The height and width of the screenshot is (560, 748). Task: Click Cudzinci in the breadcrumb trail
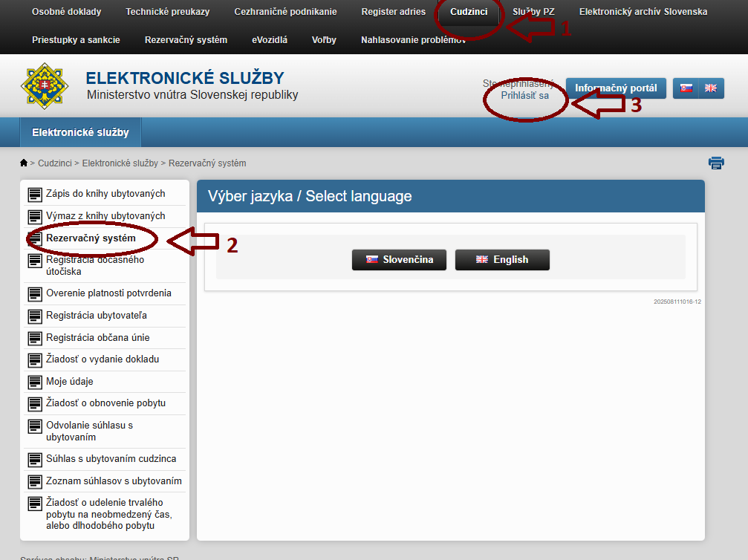(x=55, y=163)
